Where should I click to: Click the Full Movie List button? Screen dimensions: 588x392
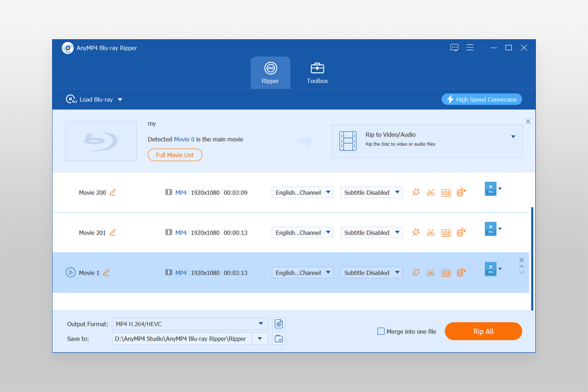coord(175,155)
